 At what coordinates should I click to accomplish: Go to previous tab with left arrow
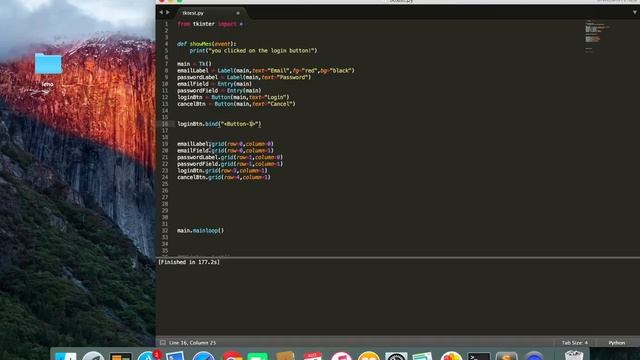(x=161, y=12)
